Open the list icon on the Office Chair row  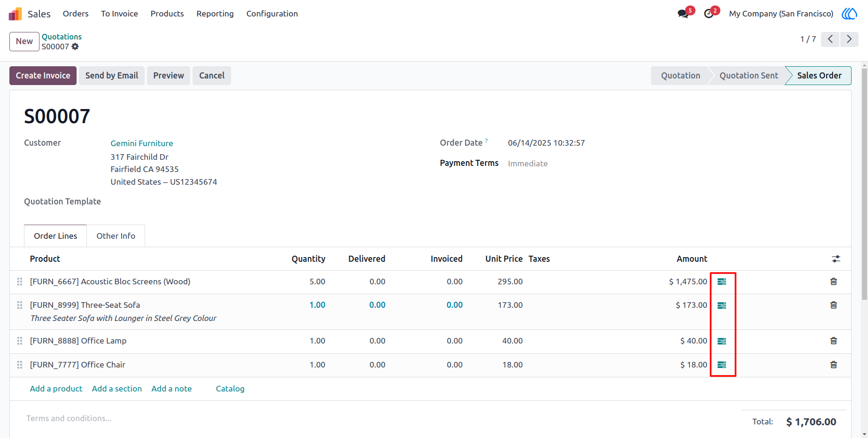pyautogui.click(x=722, y=365)
